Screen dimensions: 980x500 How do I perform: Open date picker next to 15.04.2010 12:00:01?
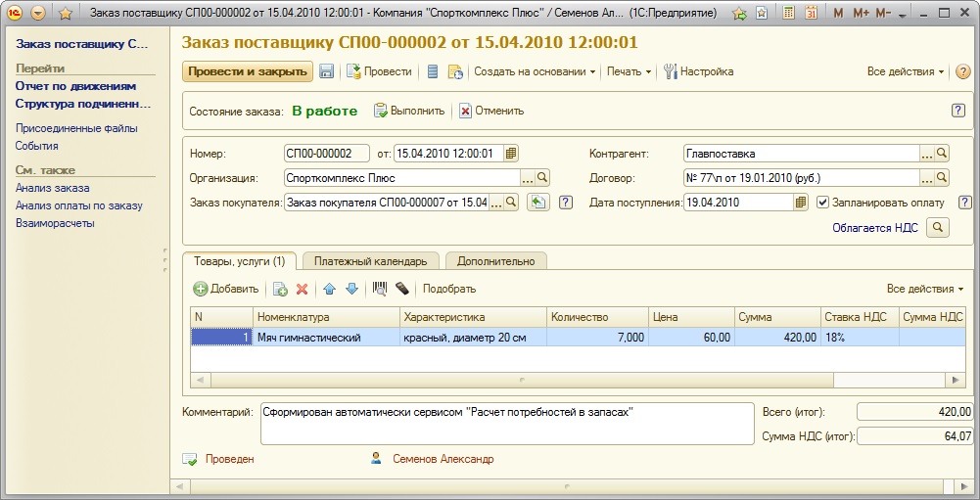coord(511,153)
